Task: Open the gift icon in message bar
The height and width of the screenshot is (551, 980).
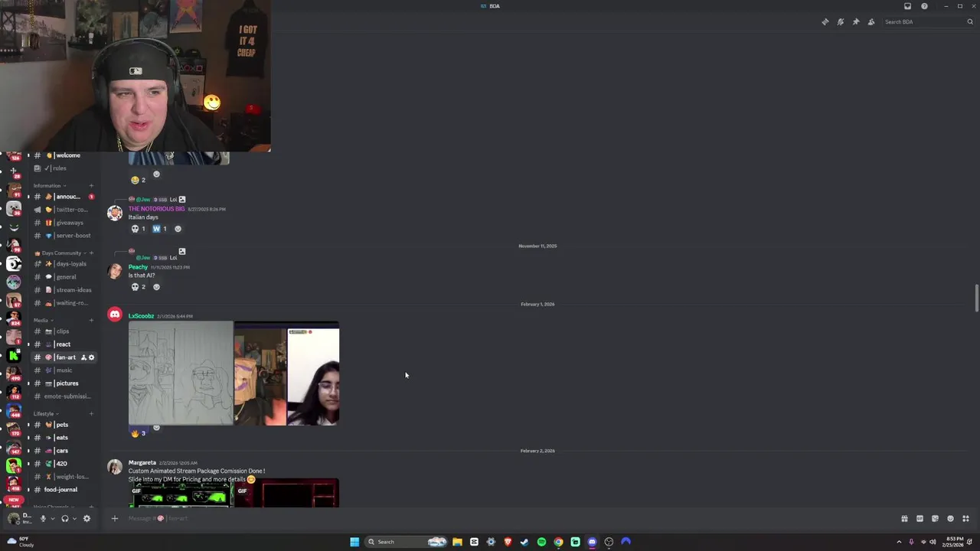Action: [904, 518]
